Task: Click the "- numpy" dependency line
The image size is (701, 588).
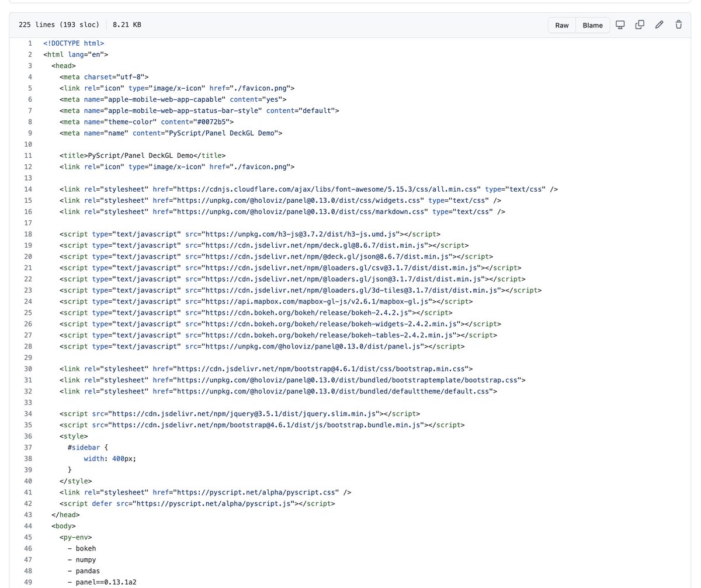Action: pyautogui.click(x=82, y=560)
